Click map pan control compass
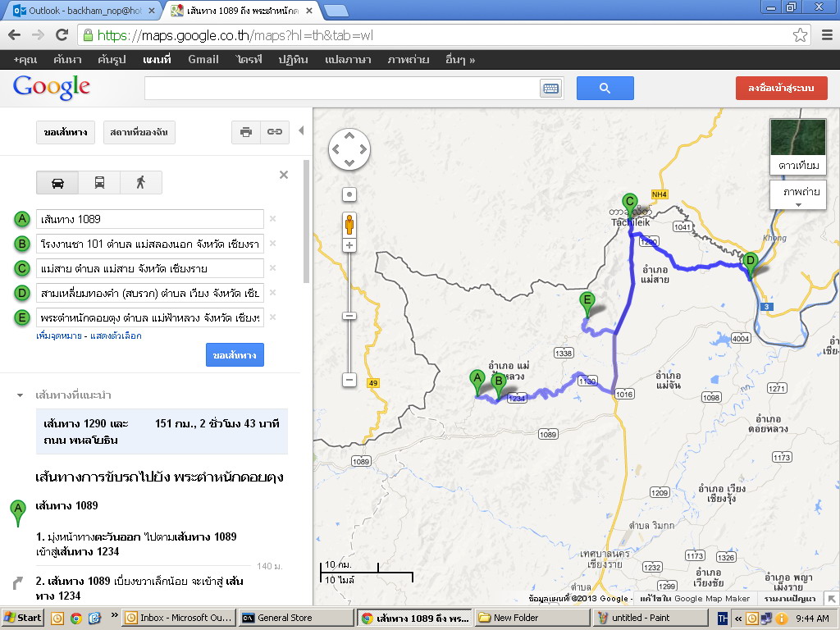Viewport: 840px width, 630px height. pos(349,149)
